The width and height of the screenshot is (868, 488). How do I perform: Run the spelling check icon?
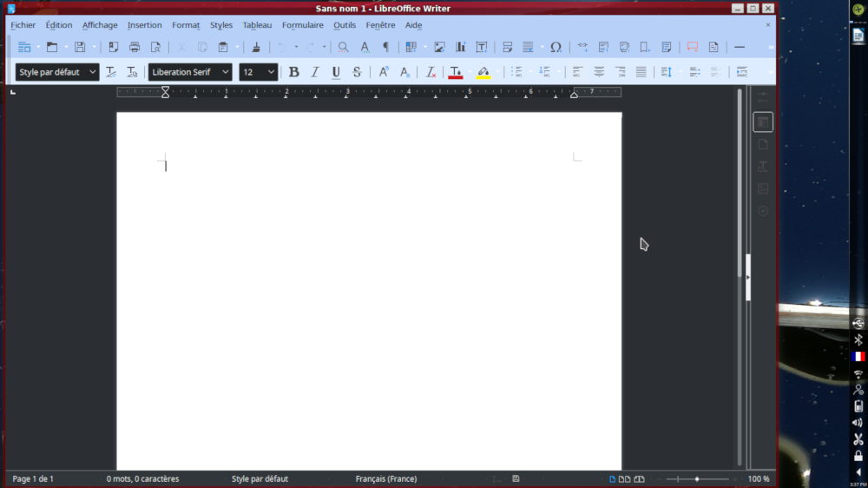[x=365, y=47]
